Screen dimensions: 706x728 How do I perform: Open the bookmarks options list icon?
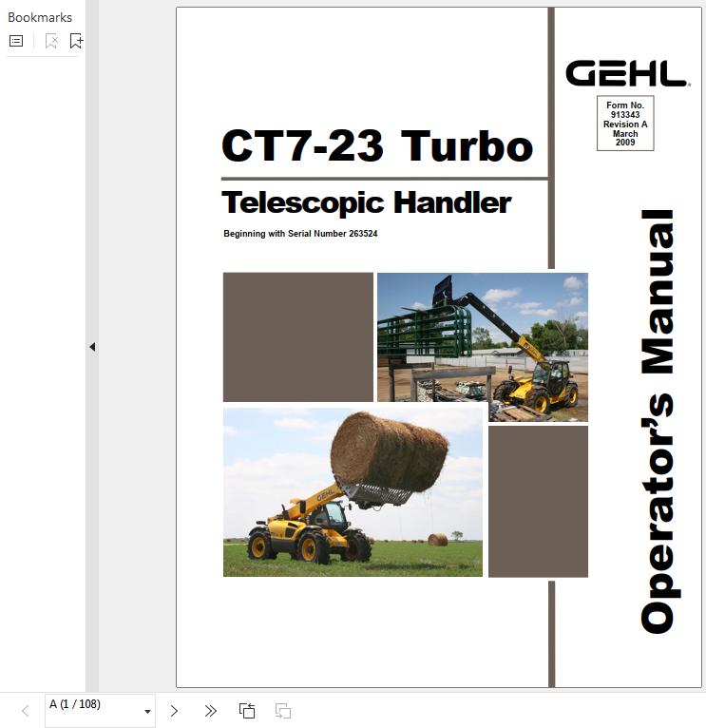[16, 41]
